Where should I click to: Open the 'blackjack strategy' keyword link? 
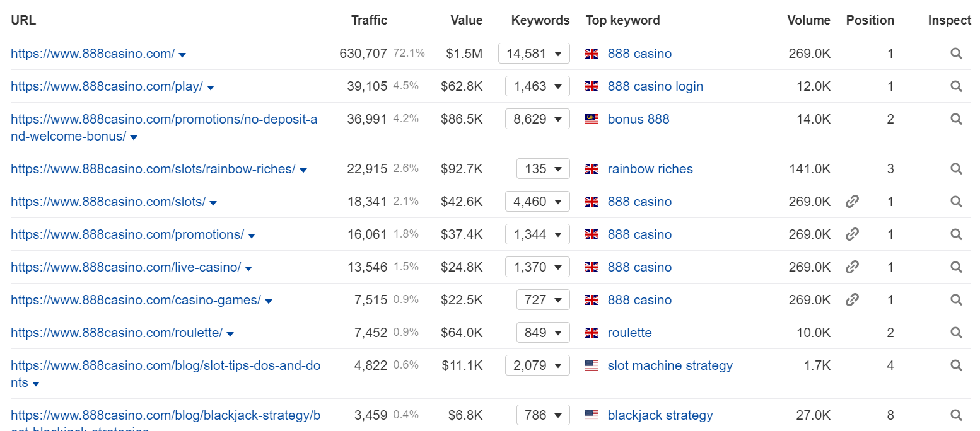[660, 415]
